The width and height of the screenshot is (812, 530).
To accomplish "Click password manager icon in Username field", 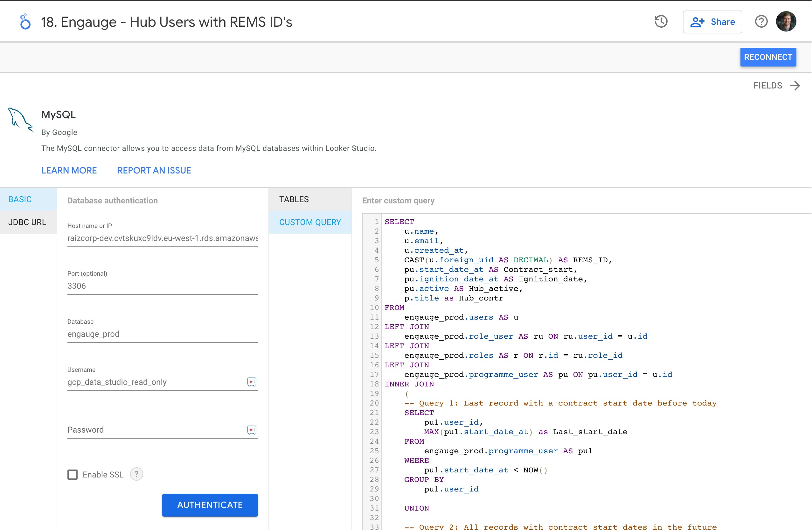I will [x=252, y=382].
